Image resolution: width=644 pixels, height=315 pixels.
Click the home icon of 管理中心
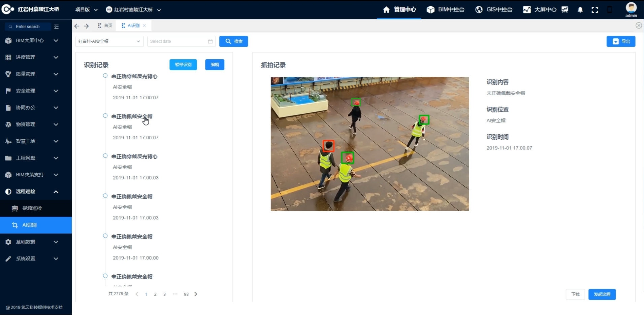[x=386, y=10]
